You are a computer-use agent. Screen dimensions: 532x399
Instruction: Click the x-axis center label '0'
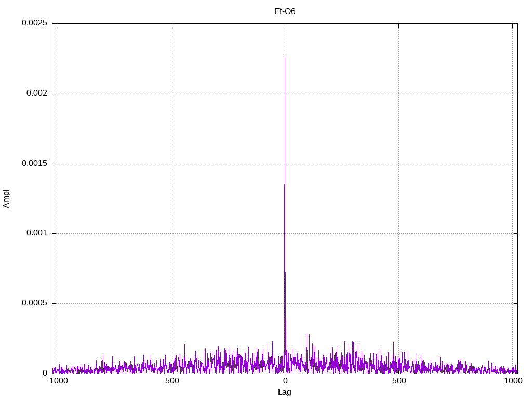pyautogui.click(x=285, y=381)
